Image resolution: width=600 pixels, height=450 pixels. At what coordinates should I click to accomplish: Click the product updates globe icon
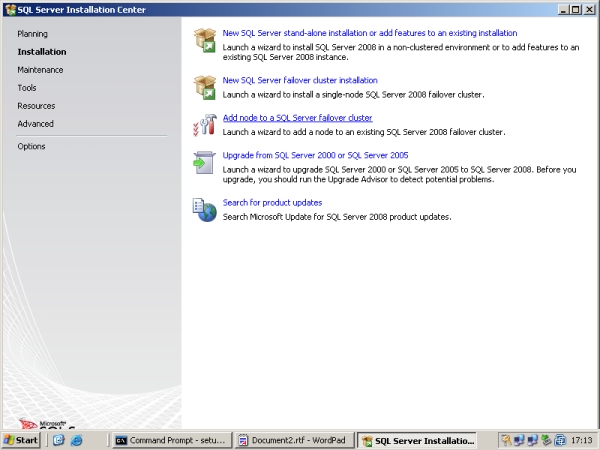(205, 210)
